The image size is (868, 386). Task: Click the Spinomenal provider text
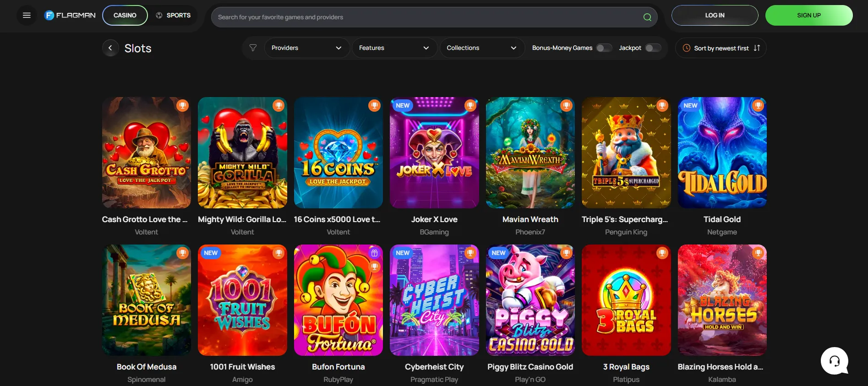point(147,380)
